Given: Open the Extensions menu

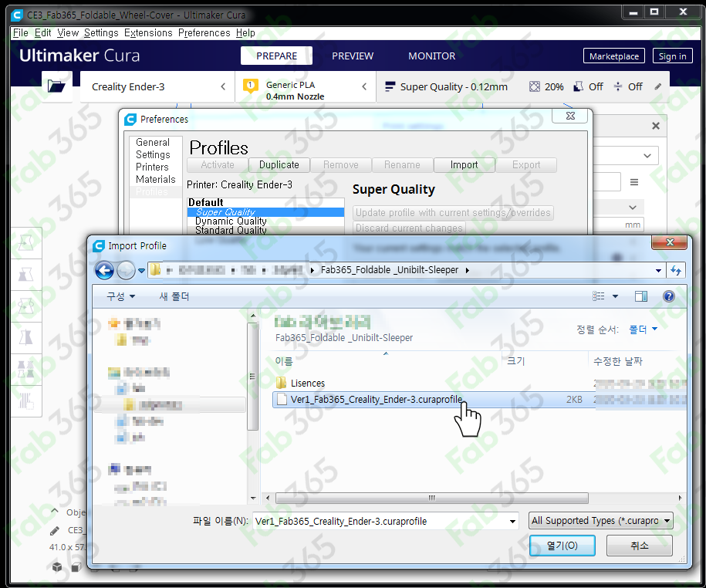Looking at the screenshot, I should [148, 33].
